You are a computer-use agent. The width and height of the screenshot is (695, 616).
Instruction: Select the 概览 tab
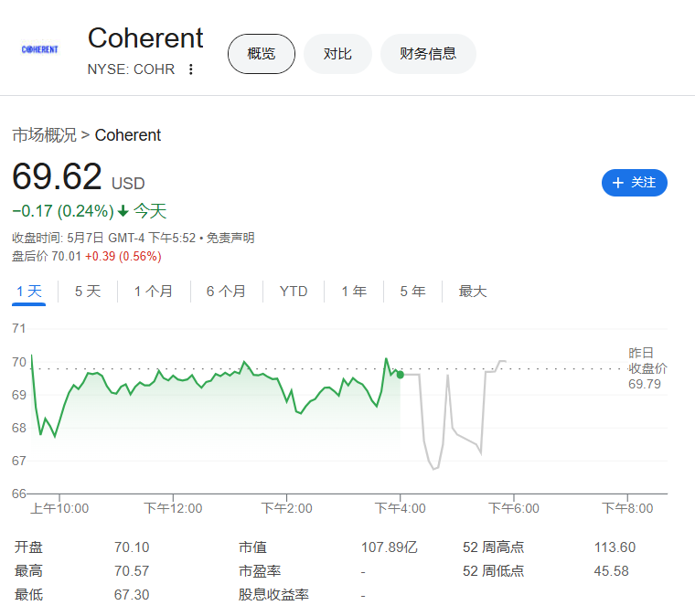[x=261, y=54]
